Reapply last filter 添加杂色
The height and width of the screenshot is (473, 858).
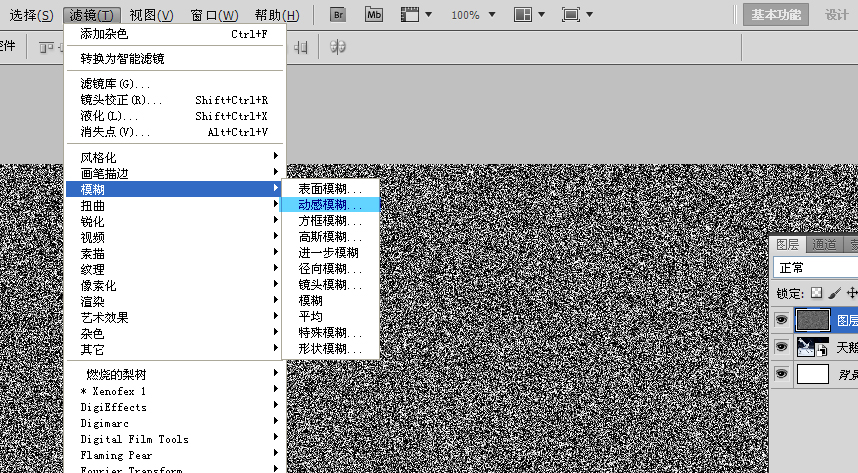click(x=175, y=34)
